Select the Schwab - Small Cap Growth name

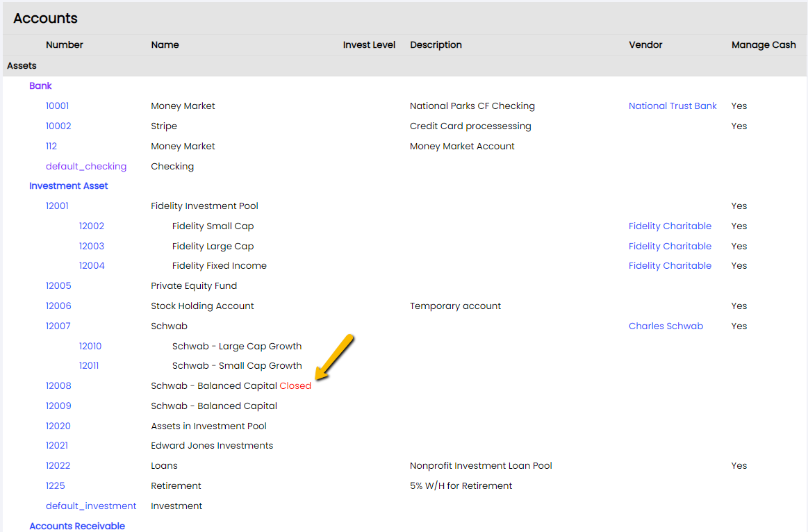[237, 365]
